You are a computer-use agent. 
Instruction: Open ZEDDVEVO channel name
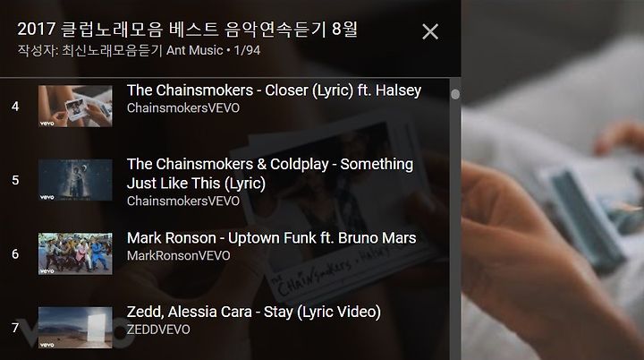coord(158,330)
